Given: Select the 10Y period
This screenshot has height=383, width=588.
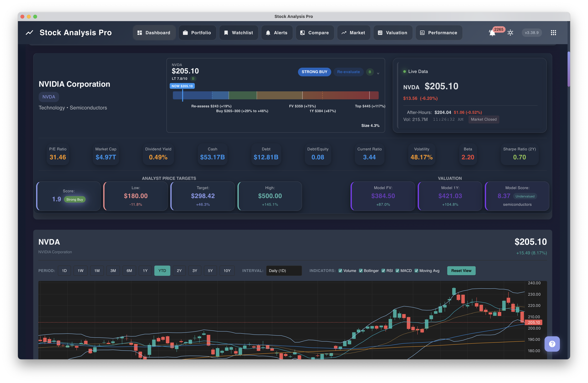Looking at the screenshot, I should 227,271.
